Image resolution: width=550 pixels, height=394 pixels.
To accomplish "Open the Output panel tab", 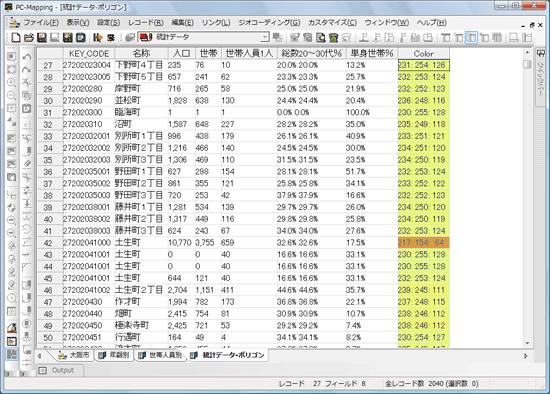I will pyautogui.click(x=59, y=370).
